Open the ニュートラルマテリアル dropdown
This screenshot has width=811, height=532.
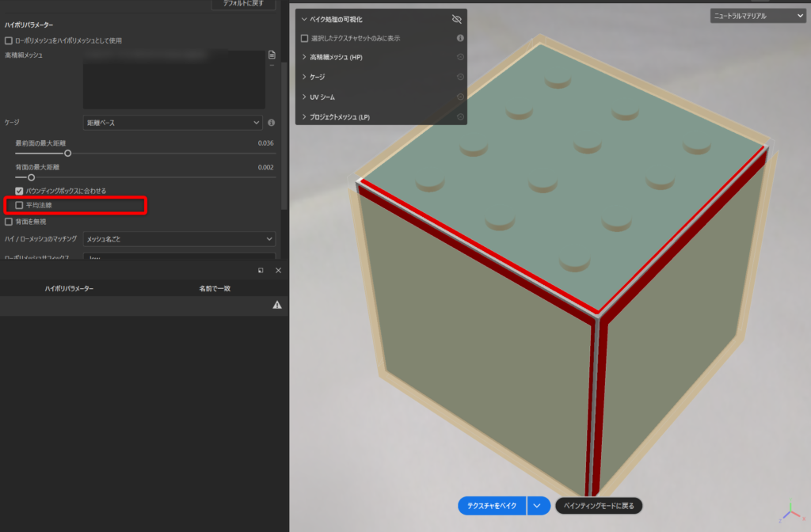click(x=757, y=16)
